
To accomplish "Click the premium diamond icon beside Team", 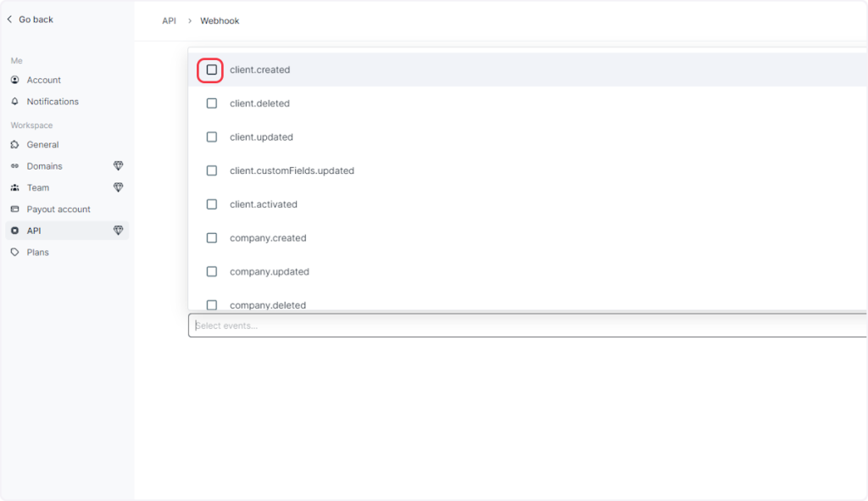I will pyautogui.click(x=118, y=188).
